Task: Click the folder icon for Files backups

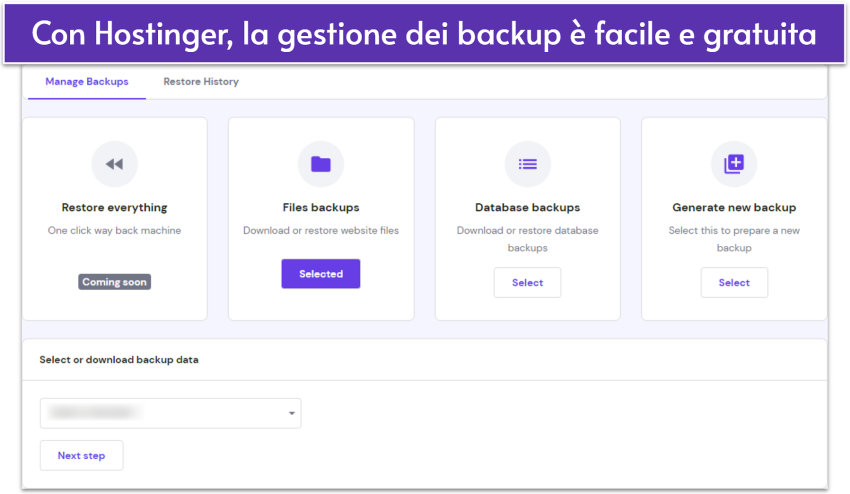Action: (x=320, y=164)
